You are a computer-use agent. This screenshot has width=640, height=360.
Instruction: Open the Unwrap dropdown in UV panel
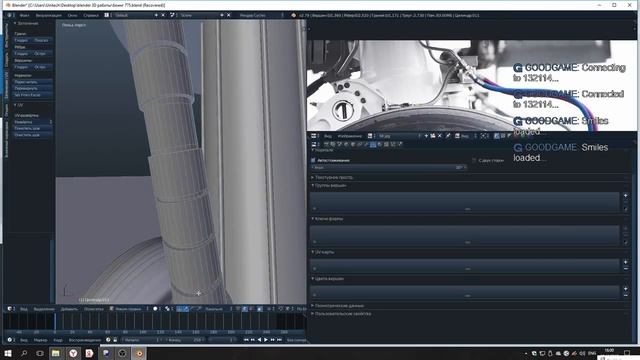pos(33,122)
